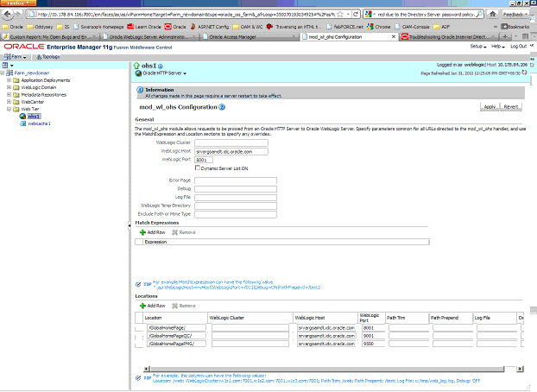Open Learn Oracle bookmark
The image size is (537, 392).
144,27
